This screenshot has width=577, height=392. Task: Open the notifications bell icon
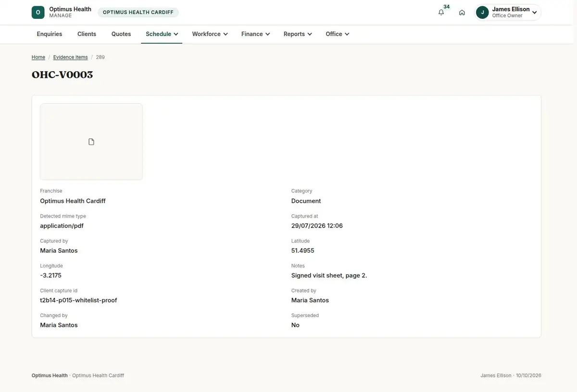click(441, 12)
